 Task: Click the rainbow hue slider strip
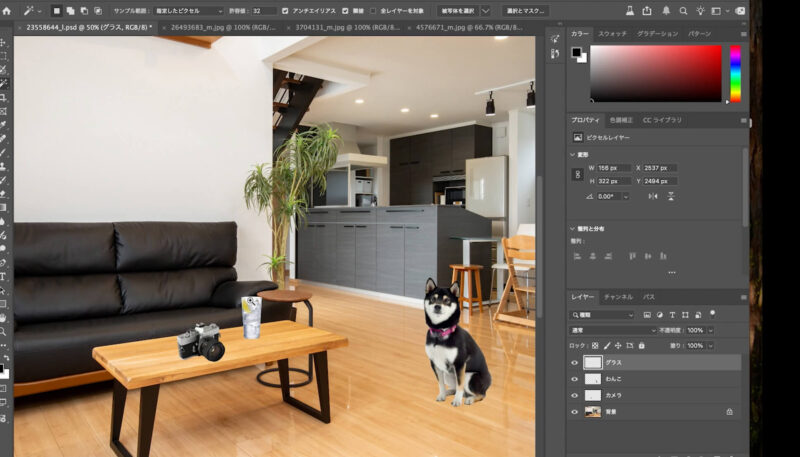tap(735, 72)
